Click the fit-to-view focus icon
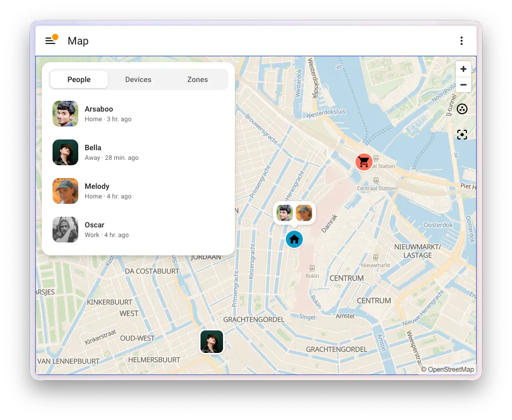Screen dimensions: 512x420 [462, 135]
